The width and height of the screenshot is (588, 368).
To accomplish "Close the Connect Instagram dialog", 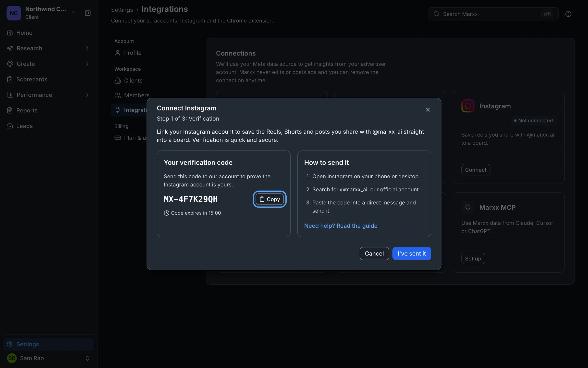I will [428, 109].
